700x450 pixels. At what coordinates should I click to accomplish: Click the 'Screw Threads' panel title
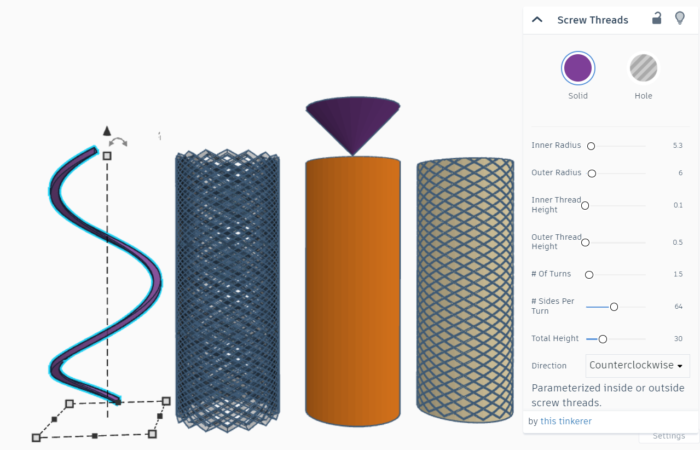(592, 20)
